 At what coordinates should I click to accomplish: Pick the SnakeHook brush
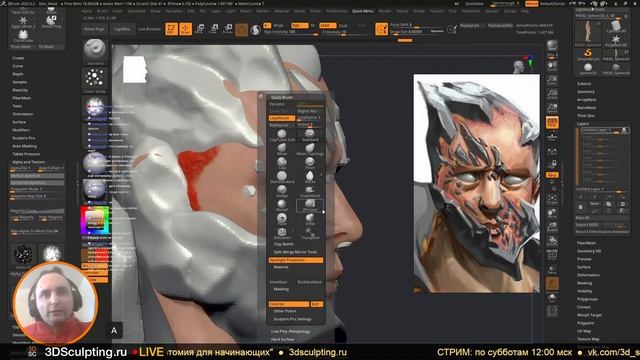pos(310,191)
